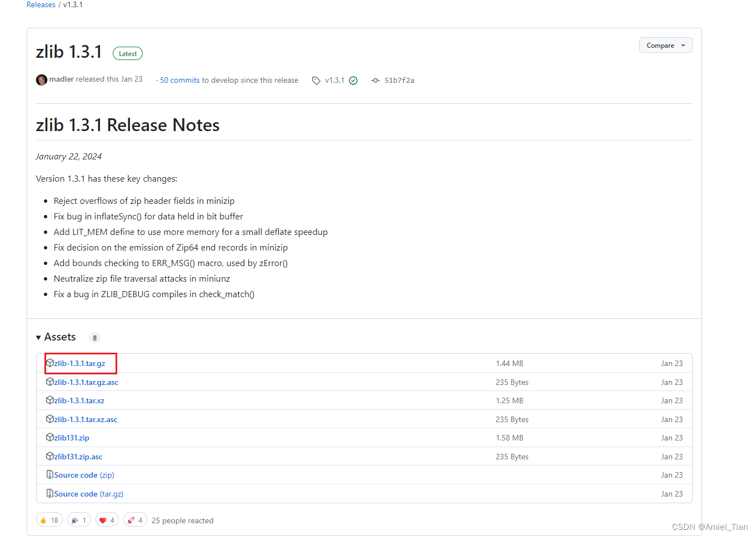The height and width of the screenshot is (536, 756).
Task: Open commit 51b7f2a
Action: point(399,80)
